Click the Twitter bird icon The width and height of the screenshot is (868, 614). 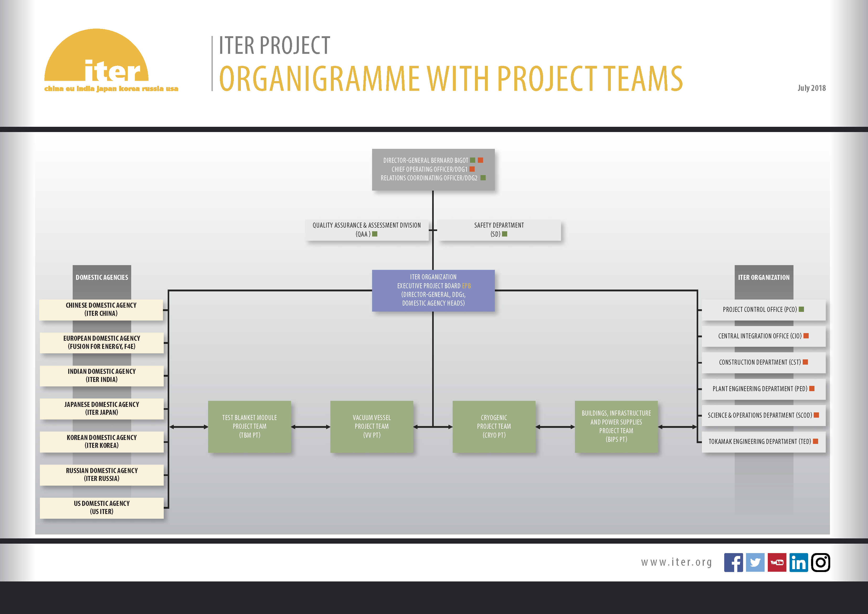tap(755, 562)
